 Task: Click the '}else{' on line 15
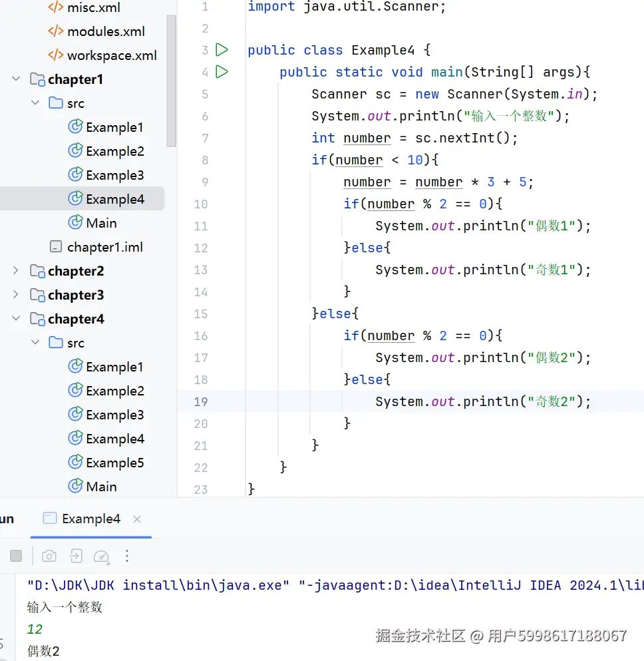click(x=335, y=314)
